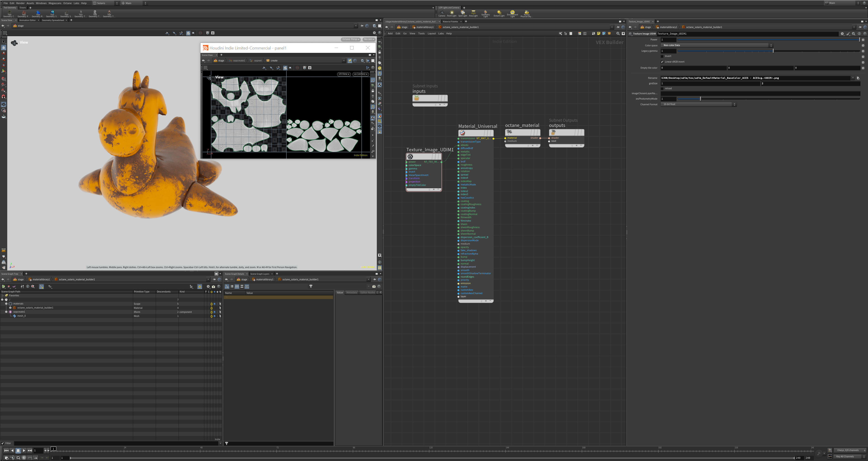Enable the Invert checkbox
The image size is (868, 461).
(x=662, y=56)
